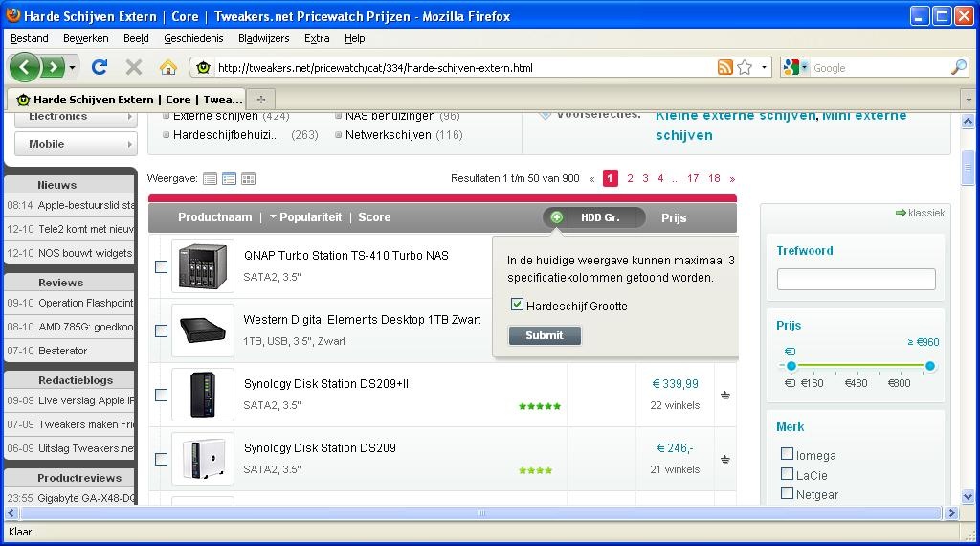The width and height of the screenshot is (980, 546).
Task: Open the Help menu
Action: pos(354,38)
